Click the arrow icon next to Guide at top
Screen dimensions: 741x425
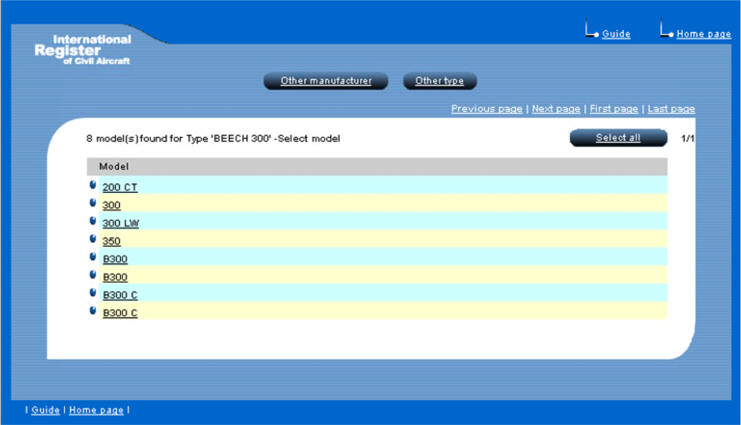592,29
